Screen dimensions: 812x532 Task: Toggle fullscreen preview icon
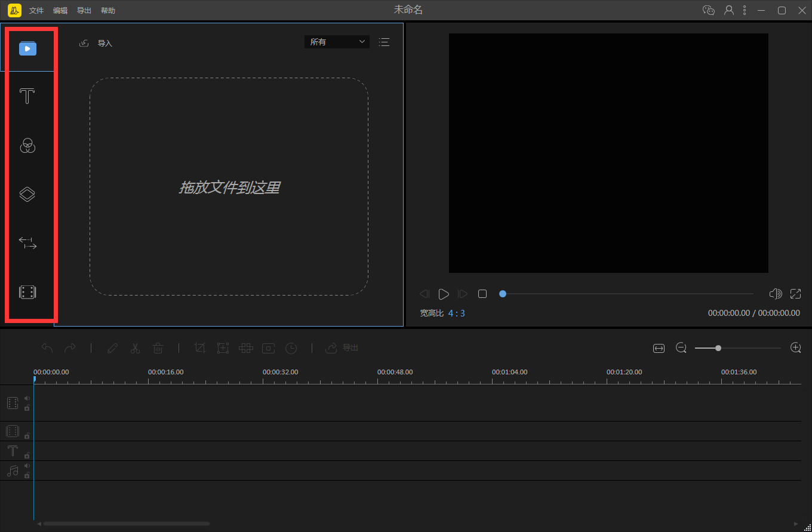coord(795,294)
